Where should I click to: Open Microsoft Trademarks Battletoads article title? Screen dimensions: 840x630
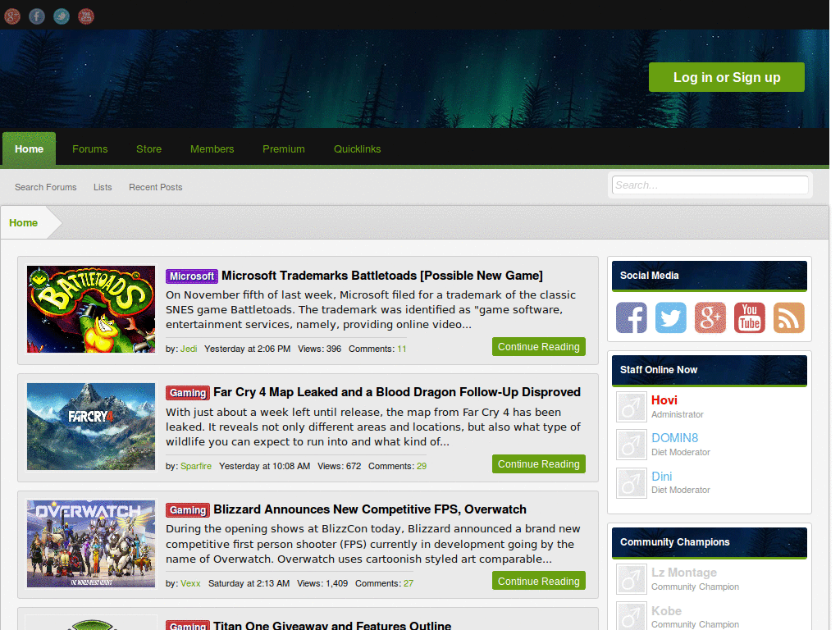(382, 276)
